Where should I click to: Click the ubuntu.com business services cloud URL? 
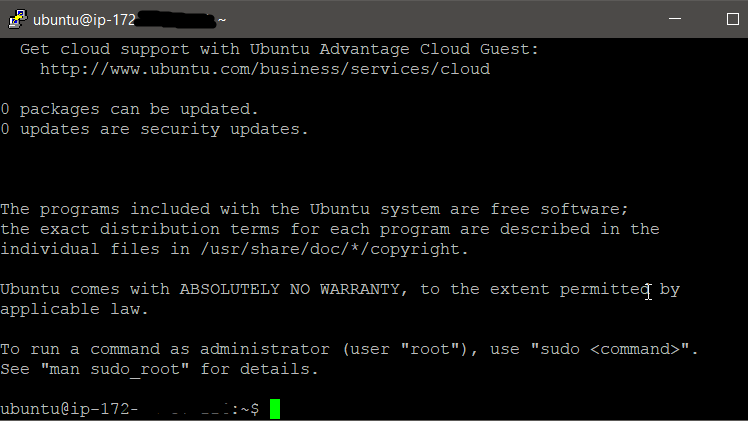tap(265, 69)
